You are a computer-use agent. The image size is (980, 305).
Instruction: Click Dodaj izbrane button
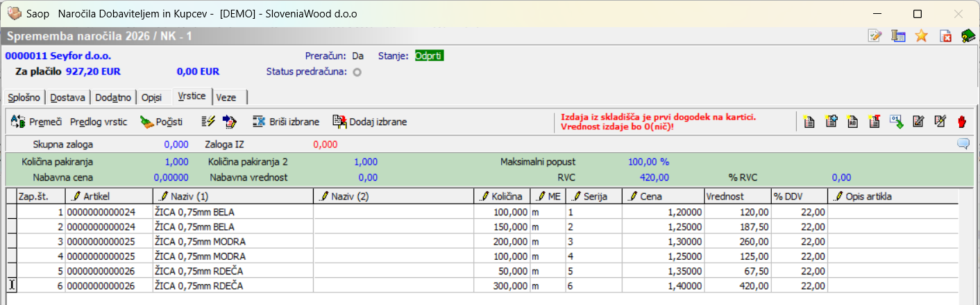(x=369, y=122)
